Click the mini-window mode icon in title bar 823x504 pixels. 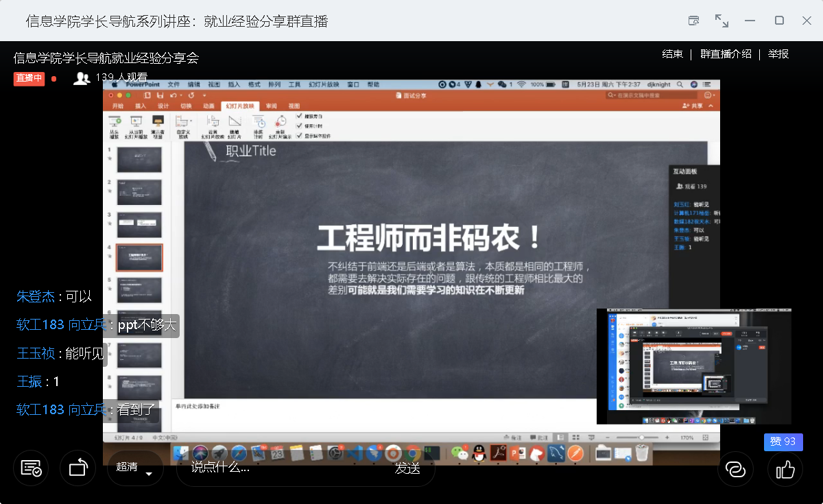[694, 21]
